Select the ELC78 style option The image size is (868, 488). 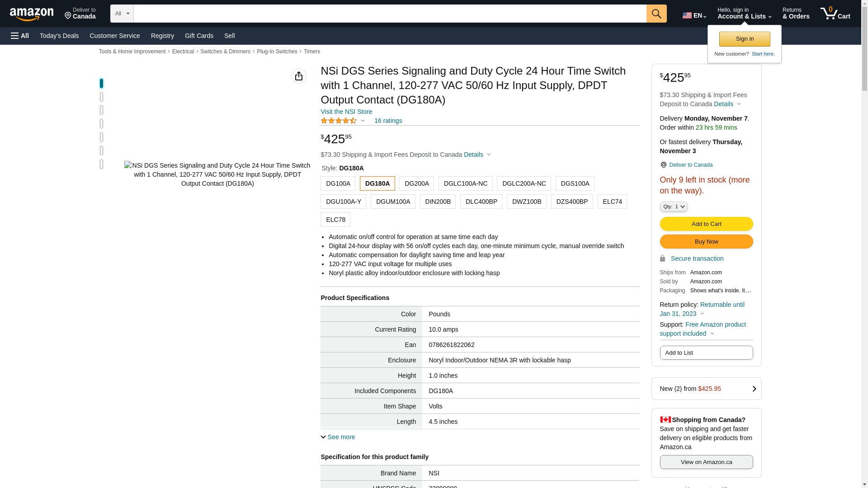pos(335,220)
